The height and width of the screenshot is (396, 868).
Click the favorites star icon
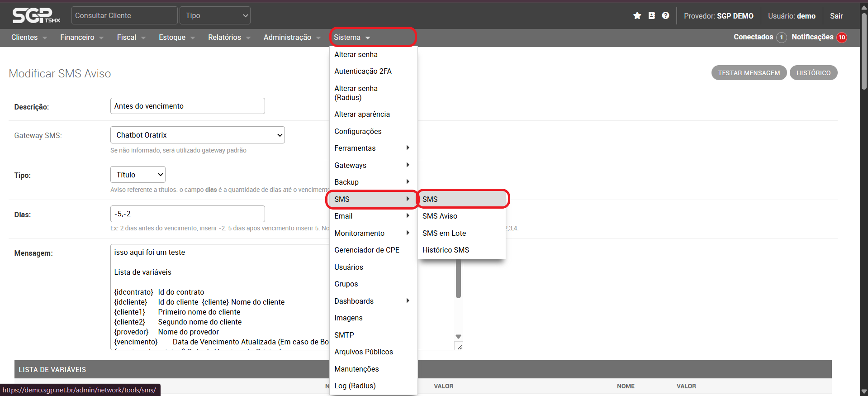pyautogui.click(x=637, y=16)
